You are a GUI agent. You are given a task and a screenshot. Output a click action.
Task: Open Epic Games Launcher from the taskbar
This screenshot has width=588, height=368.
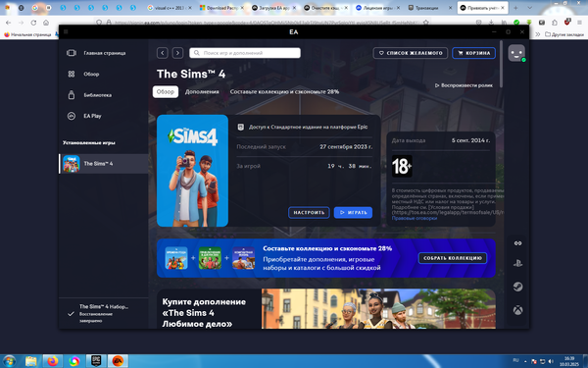click(96, 361)
